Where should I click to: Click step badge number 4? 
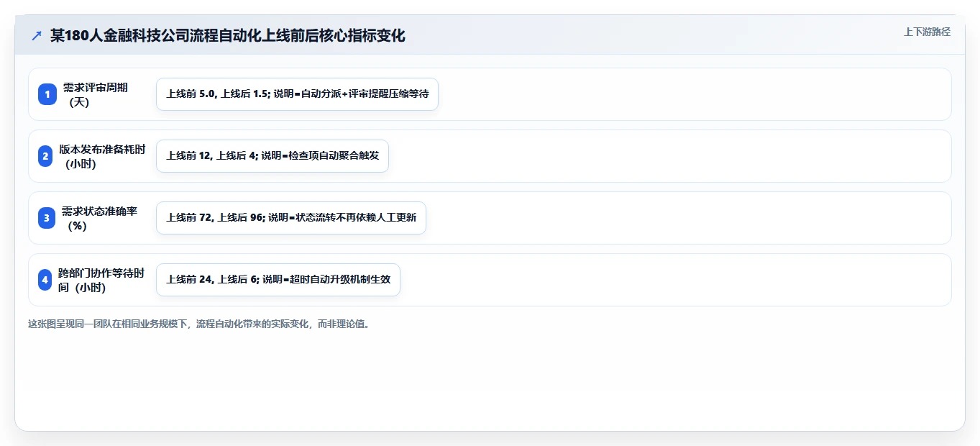[45, 280]
